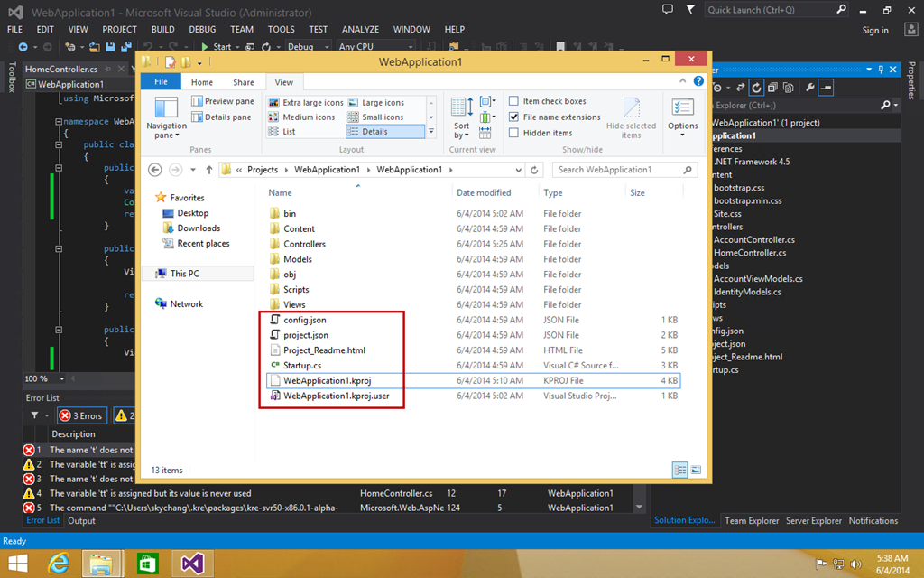Switch to the Home ribbon tab
Screen dimensions: 924x578
tap(201, 82)
